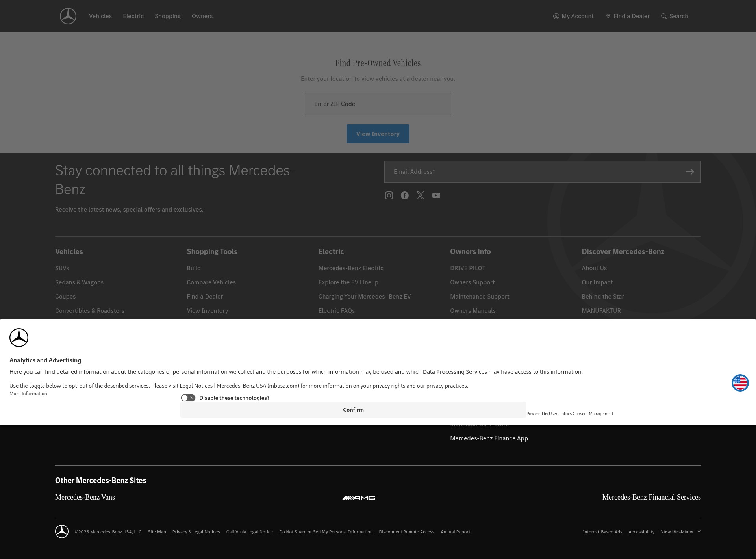This screenshot has width=756, height=559.
Task: Open the Accessibility footer link
Action: pyautogui.click(x=641, y=532)
